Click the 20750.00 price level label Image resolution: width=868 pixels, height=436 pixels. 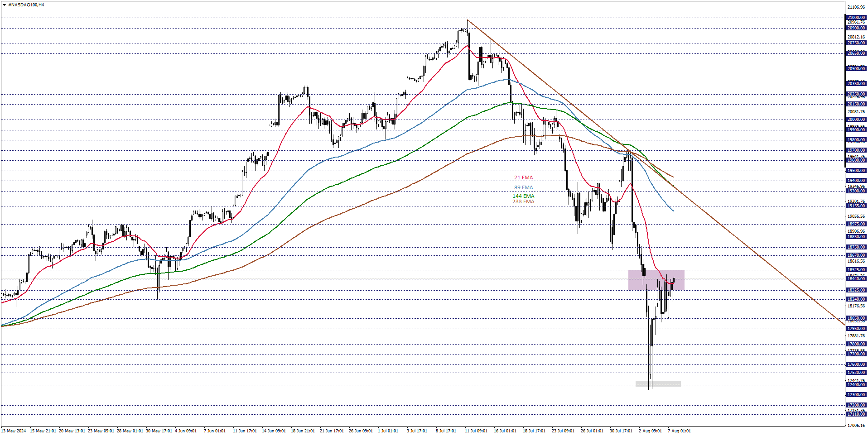[856, 43]
